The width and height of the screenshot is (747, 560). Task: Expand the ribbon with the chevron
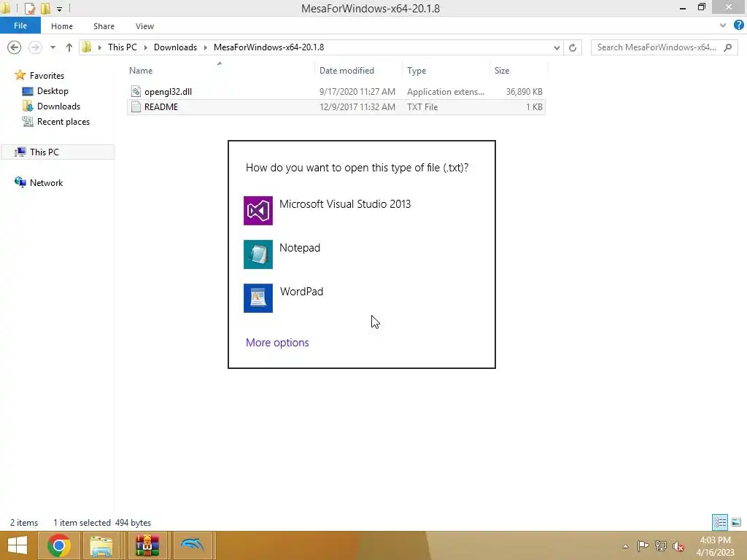(x=723, y=26)
